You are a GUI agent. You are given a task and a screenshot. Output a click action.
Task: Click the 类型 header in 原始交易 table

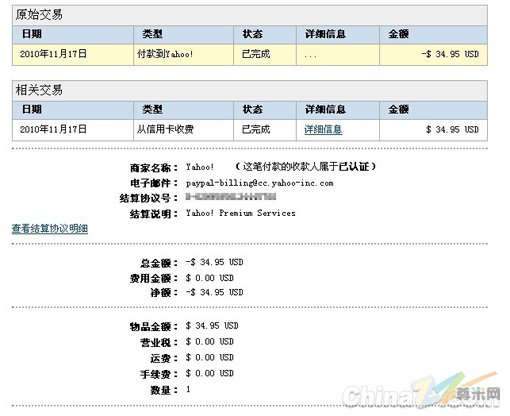coord(152,34)
